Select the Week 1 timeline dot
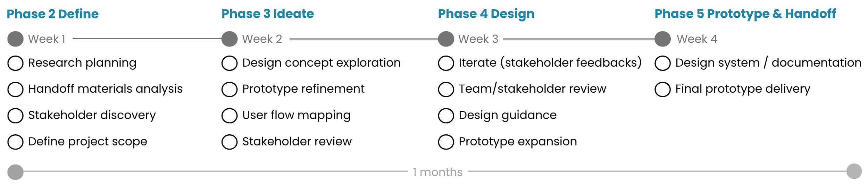868x185 pixels. coord(15,39)
